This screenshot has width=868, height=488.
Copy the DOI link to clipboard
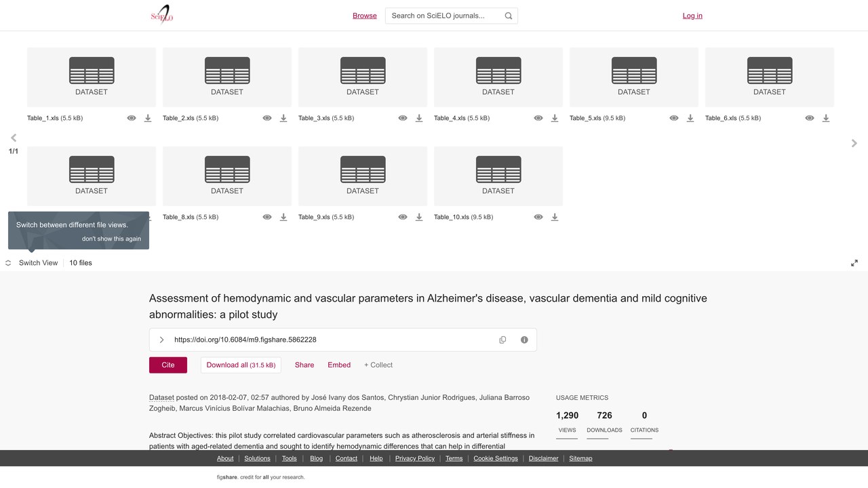point(502,340)
